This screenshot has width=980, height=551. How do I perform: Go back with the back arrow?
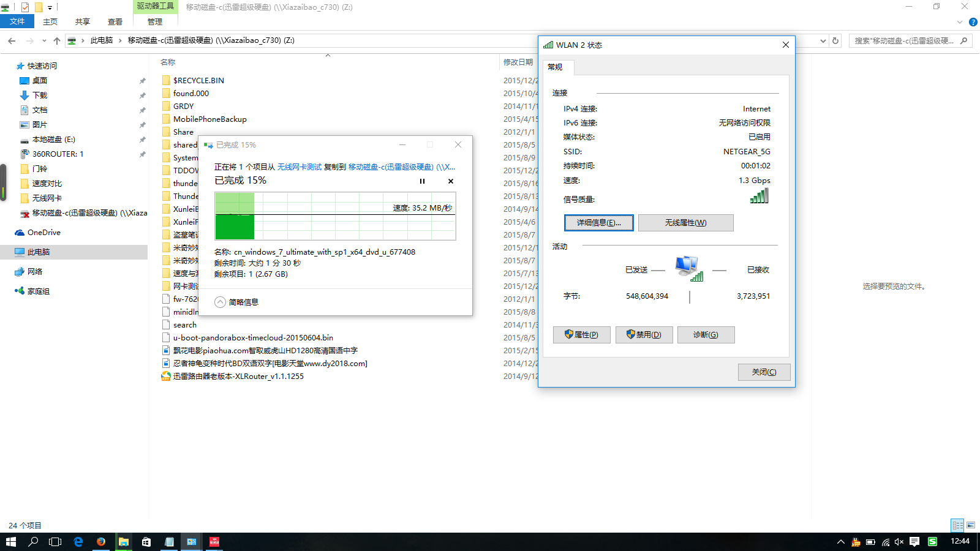point(12,40)
